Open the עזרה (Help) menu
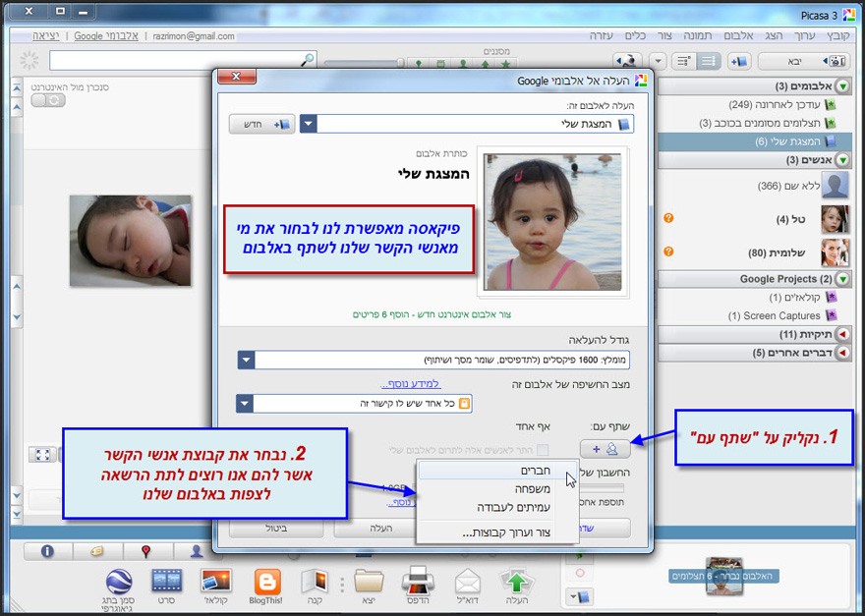865x616 pixels. tap(603, 35)
